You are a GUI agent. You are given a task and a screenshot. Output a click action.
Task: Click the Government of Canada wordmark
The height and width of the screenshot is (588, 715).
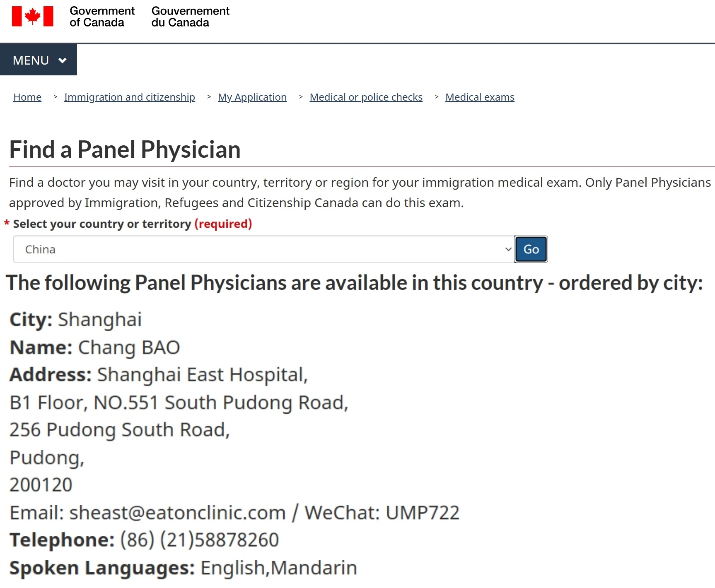(102, 17)
